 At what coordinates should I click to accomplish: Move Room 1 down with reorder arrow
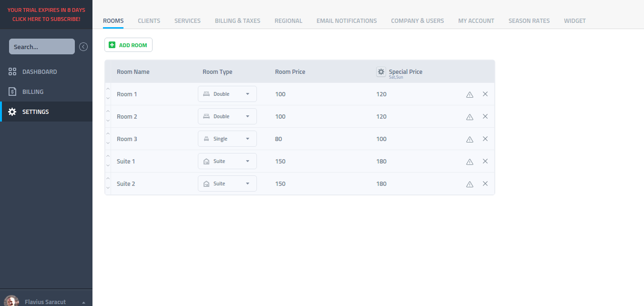(x=108, y=98)
